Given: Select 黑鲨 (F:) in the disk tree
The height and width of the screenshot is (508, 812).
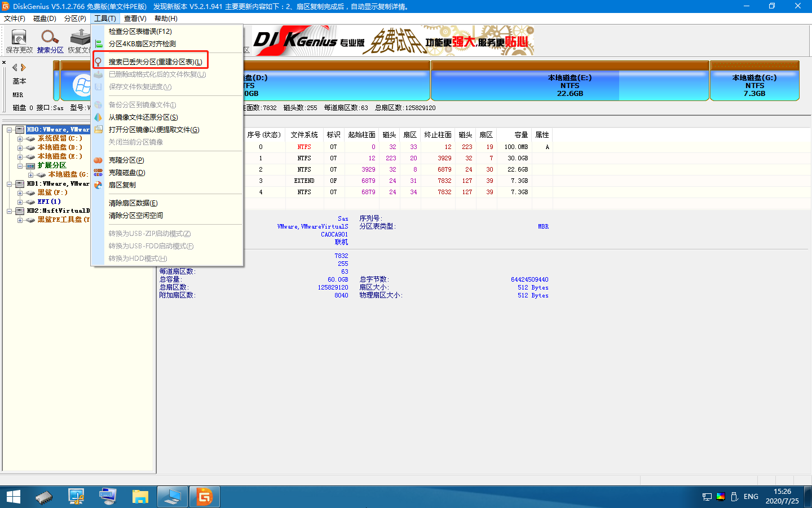Looking at the screenshot, I should pos(52,192).
